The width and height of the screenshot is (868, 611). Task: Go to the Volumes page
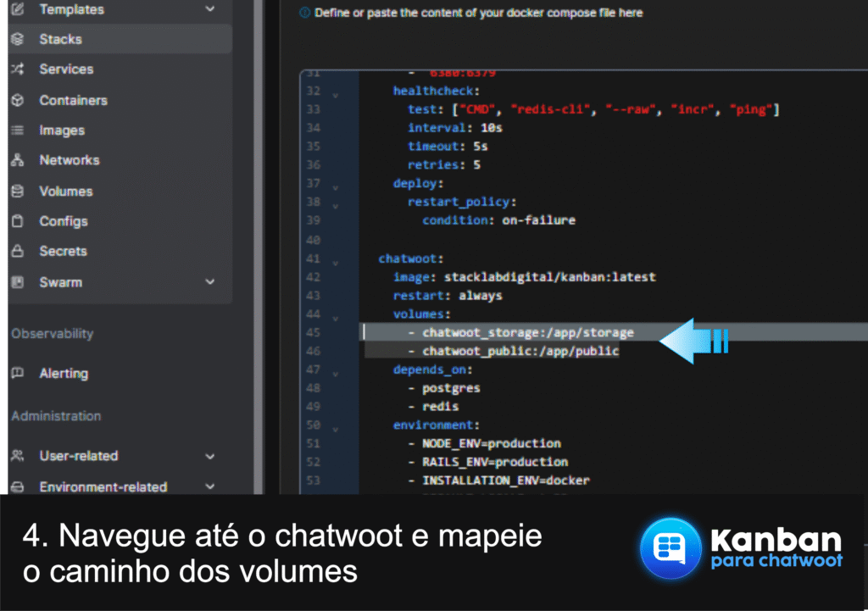point(65,192)
